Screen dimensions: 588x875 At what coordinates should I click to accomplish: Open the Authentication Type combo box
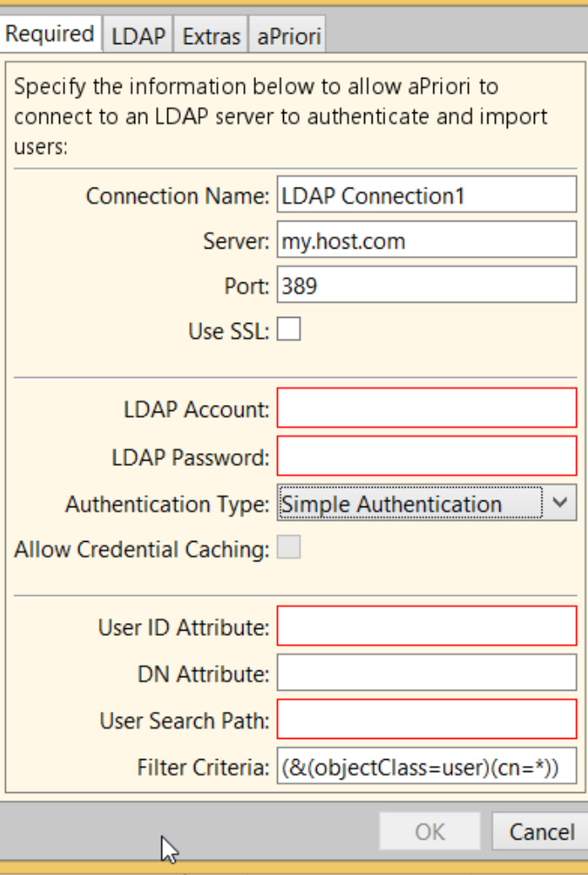click(411, 504)
